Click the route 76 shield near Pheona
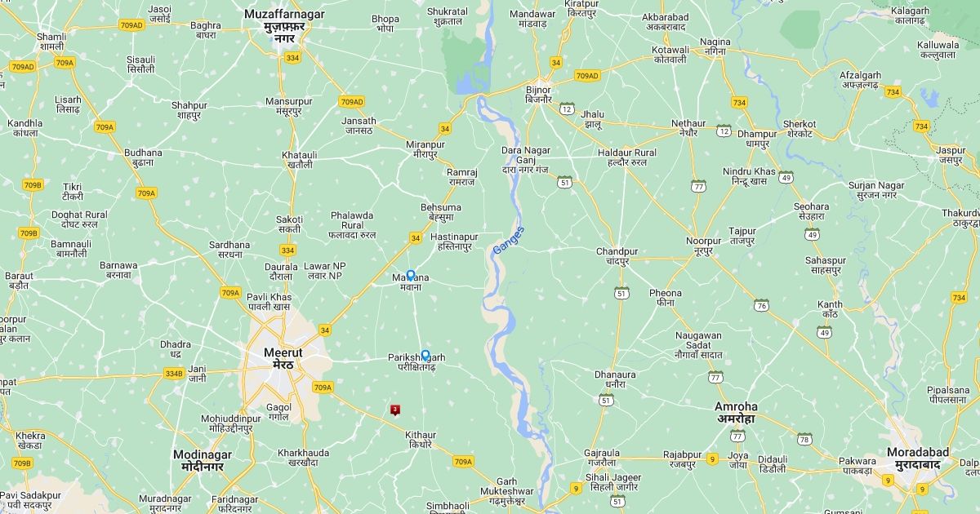 (x=762, y=305)
